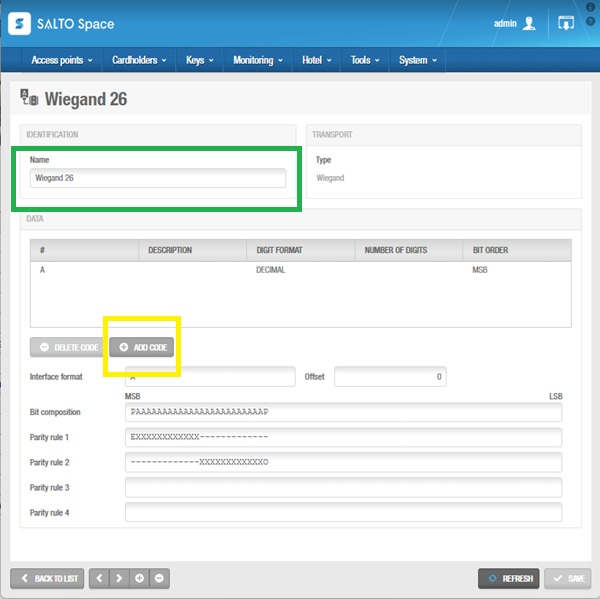Image resolution: width=600 pixels, height=599 pixels.
Task: Open the admin user profile icon
Action: pos(529,23)
